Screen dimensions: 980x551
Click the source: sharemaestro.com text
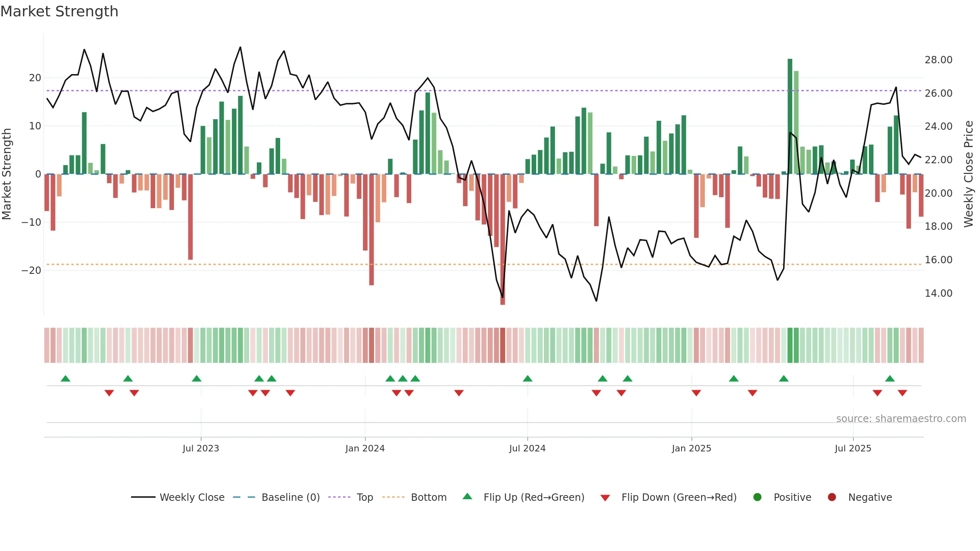pyautogui.click(x=901, y=418)
